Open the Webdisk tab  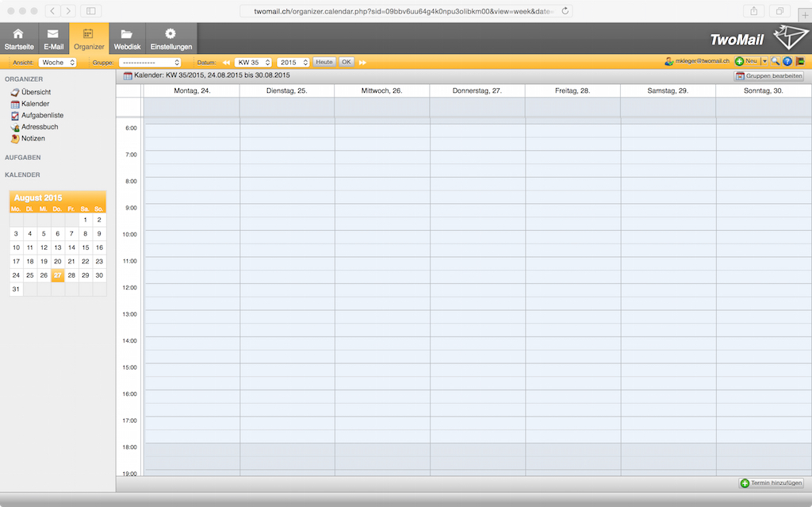127,38
